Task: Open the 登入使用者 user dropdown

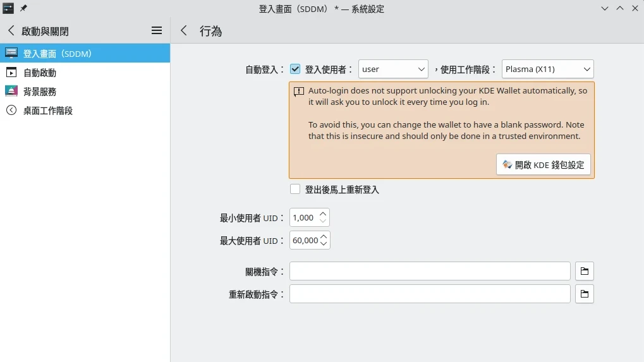Action: pos(393,69)
